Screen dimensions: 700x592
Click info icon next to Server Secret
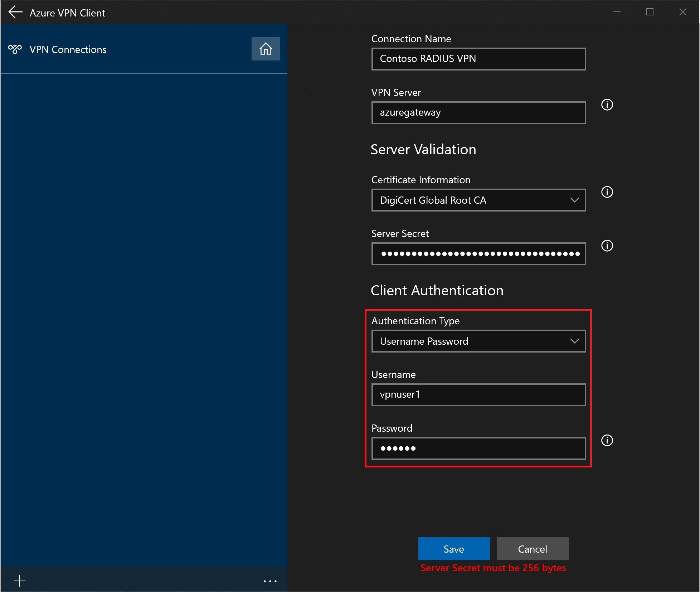[607, 246]
